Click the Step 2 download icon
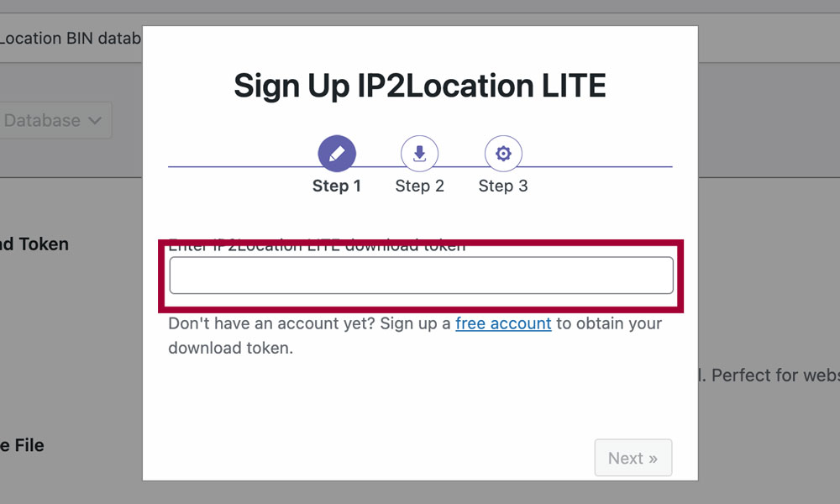 tap(419, 155)
